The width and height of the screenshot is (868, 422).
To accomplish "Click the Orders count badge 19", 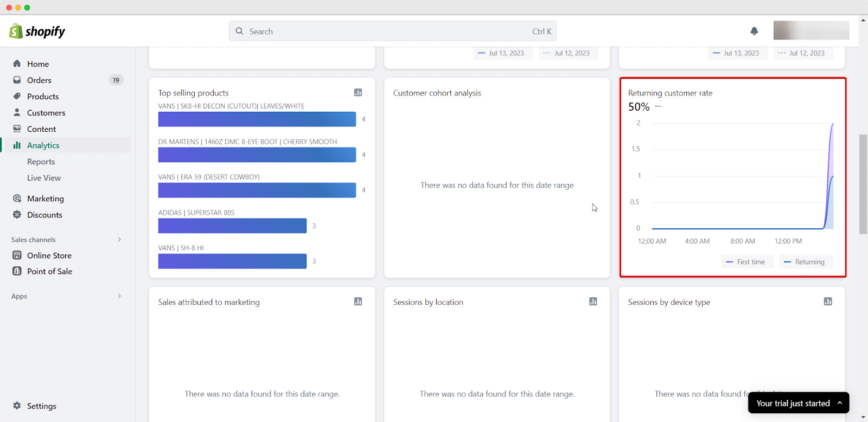I will (116, 80).
